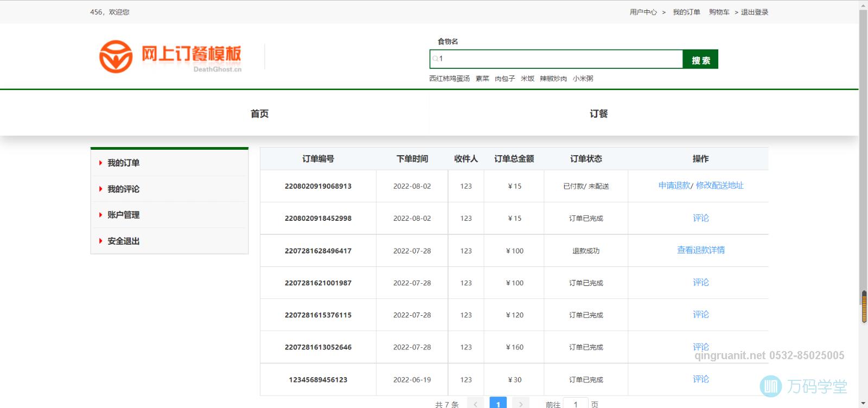868x408 pixels.
Task: Open 我的订单 in the sidebar menu
Action: (123, 163)
